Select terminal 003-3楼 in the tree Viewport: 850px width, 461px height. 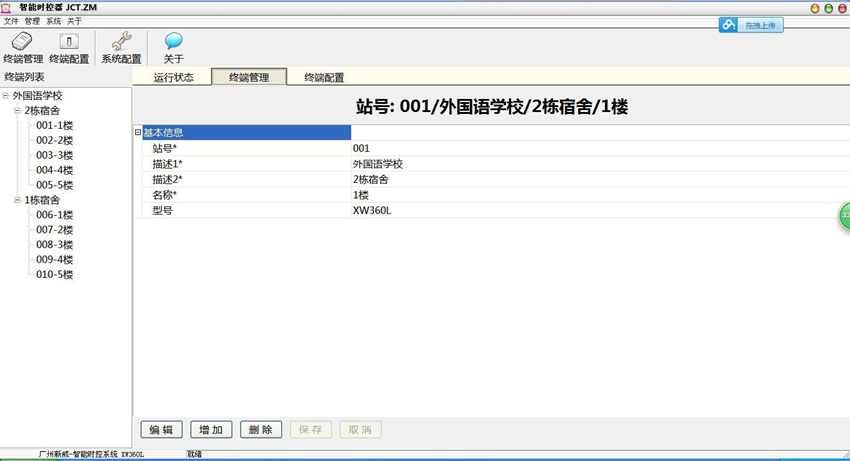point(54,155)
